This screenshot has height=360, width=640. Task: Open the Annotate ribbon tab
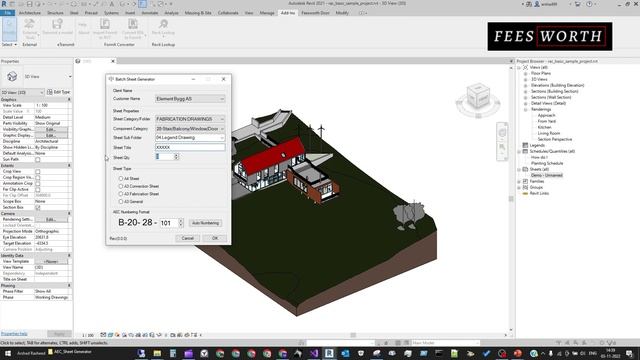[149, 13]
